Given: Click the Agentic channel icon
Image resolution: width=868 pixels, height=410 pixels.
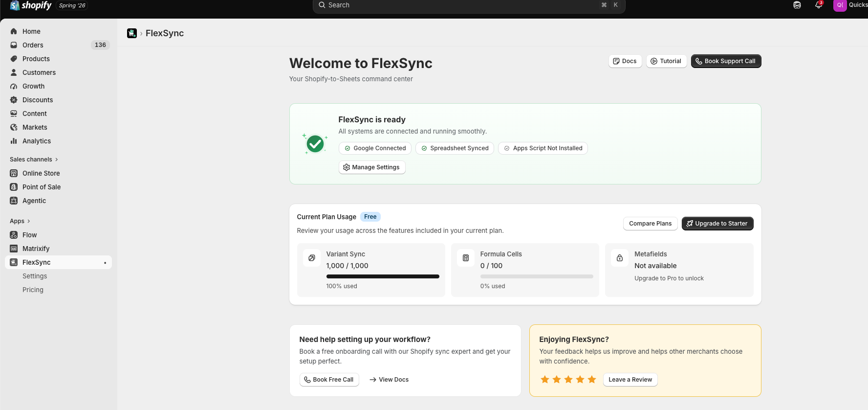Looking at the screenshot, I should pyautogui.click(x=14, y=201).
